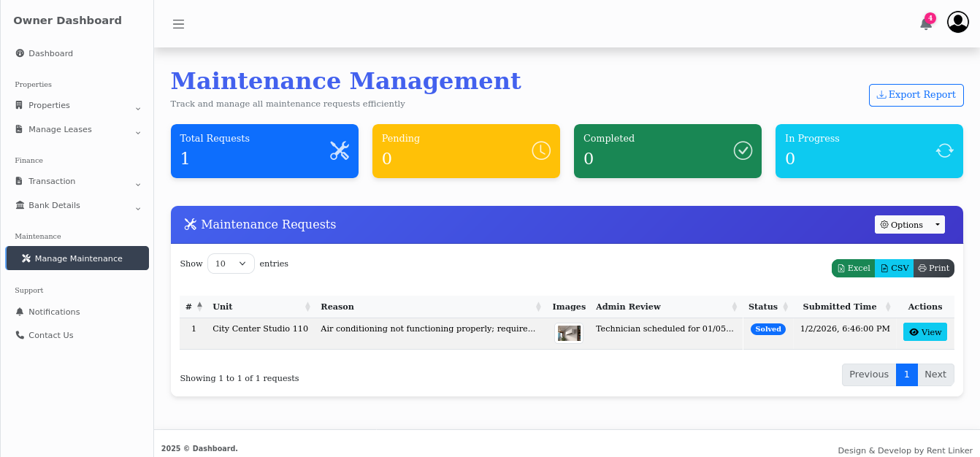Screen dimensions: 980x457
Task: Click the Contact Us phone icon
Action: click(18, 334)
